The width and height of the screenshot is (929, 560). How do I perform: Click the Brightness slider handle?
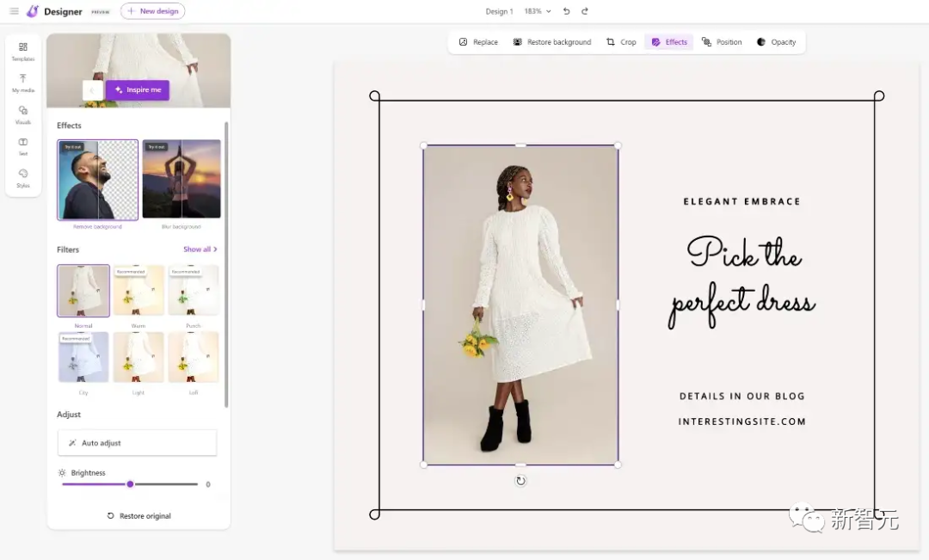(130, 484)
